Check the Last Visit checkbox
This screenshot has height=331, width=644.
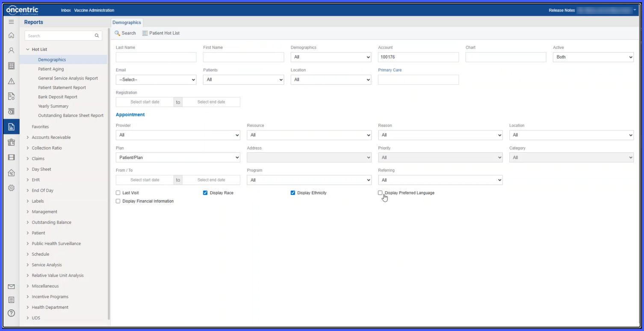(118, 193)
